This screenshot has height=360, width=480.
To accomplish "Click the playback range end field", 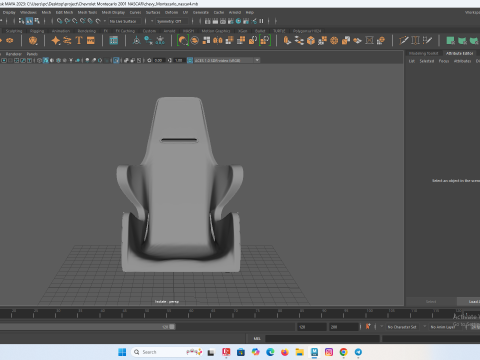I will tap(312, 327).
